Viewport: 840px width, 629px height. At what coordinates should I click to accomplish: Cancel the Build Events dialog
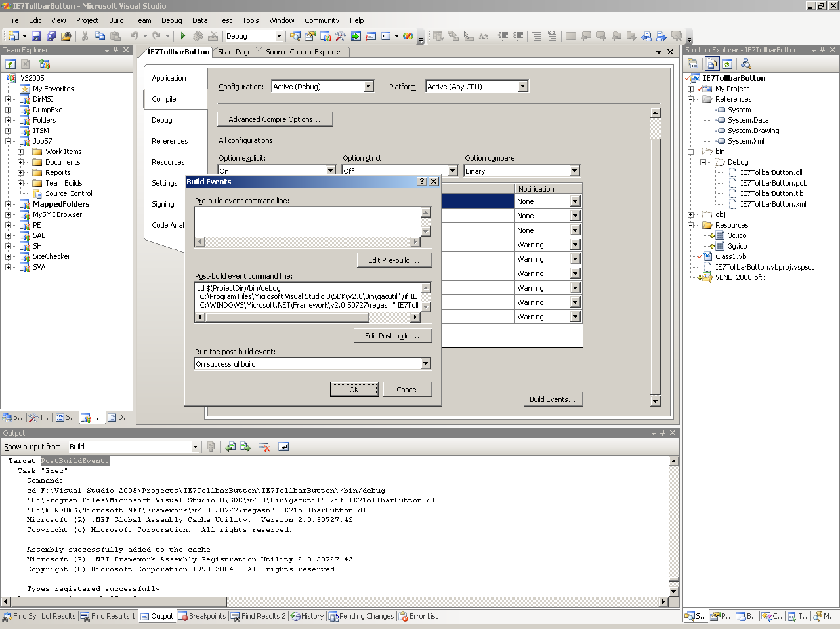[408, 390]
